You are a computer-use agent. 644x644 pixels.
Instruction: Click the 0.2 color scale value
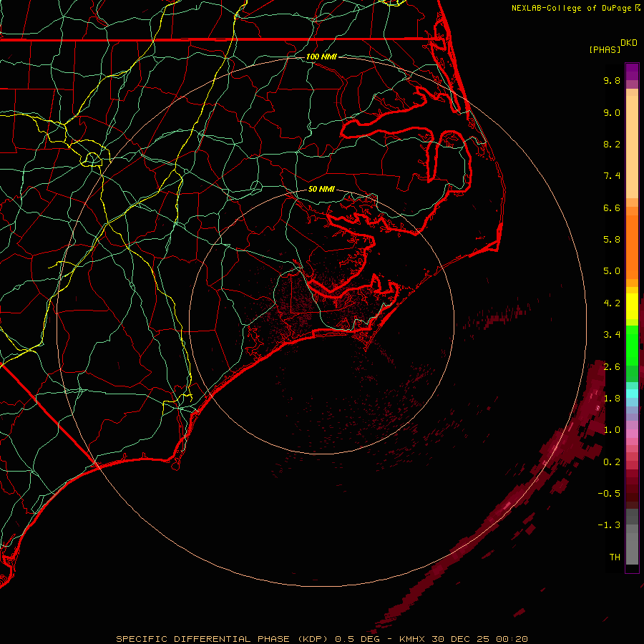click(x=612, y=462)
